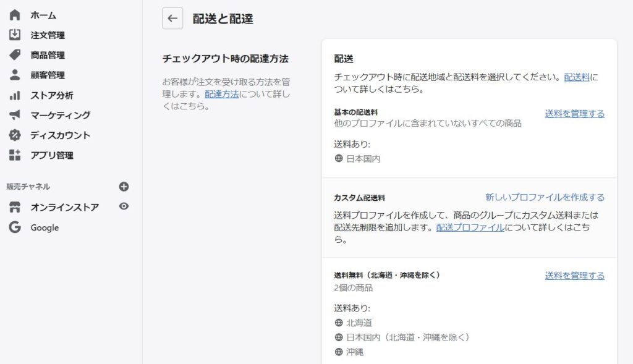
Task: Select マーケティング in the sidebar
Action: (60, 115)
